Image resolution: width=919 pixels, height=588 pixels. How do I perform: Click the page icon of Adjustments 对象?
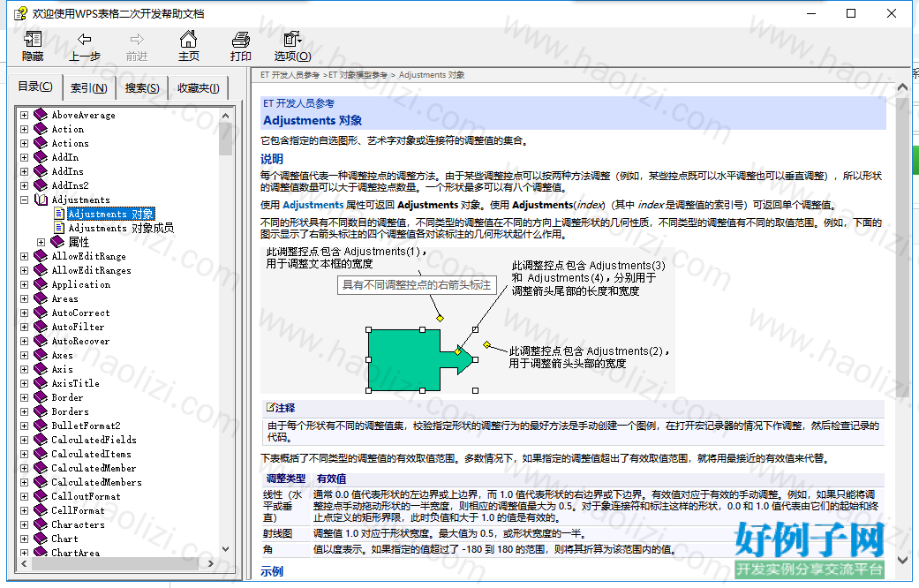pyautogui.click(x=58, y=214)
